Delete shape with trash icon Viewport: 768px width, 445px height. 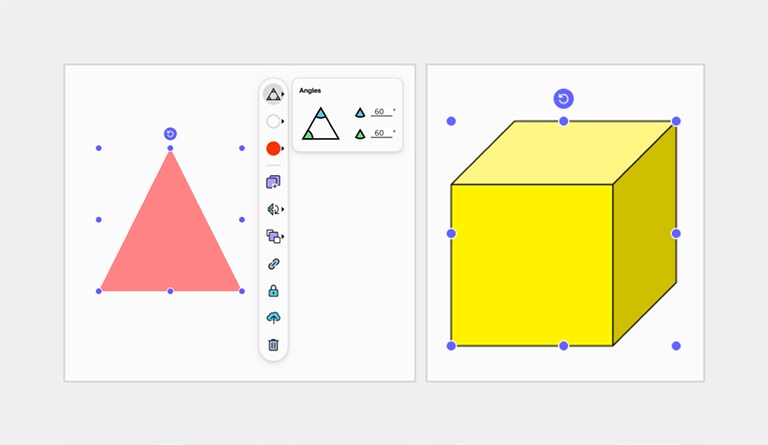pyautogui.click(x=273, y=345)
